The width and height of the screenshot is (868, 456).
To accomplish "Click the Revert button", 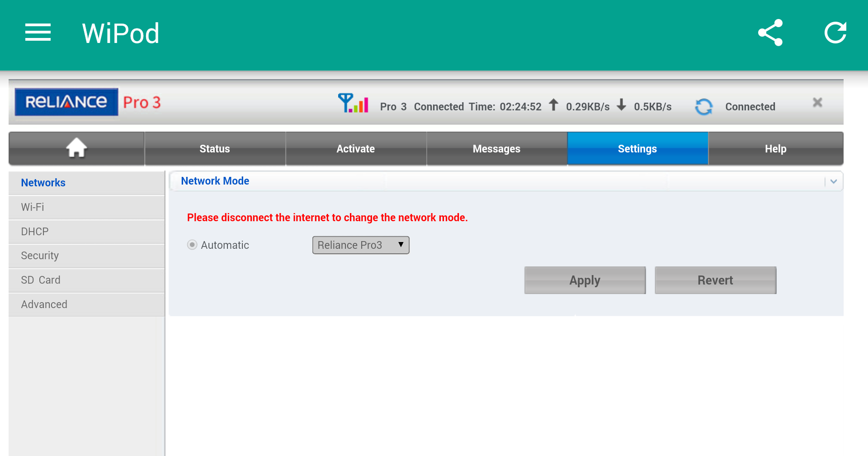I will tap(716, 280).
